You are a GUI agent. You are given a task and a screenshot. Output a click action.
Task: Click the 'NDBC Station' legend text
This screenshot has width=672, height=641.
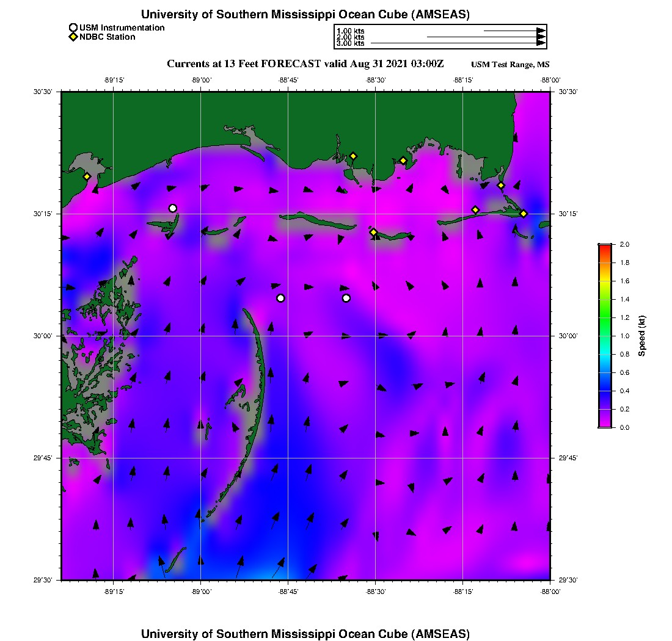click(x=108, y=37)
